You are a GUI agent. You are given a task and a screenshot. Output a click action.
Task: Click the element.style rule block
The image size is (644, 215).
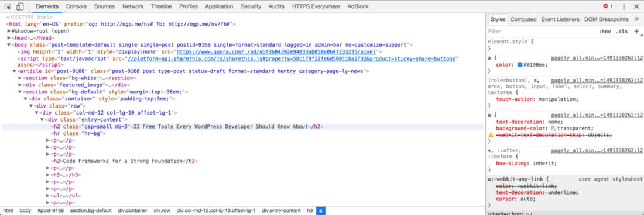[x=565, y=44]
